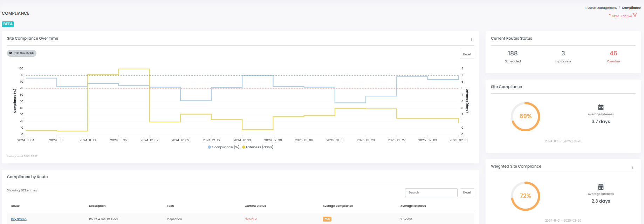Click the 3 In progress count

563,53
